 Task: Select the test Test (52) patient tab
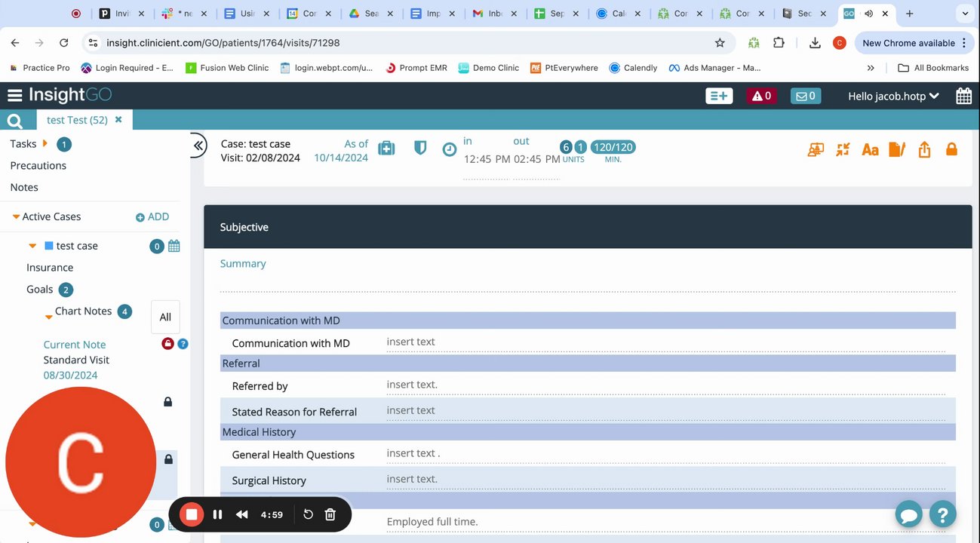tap(77, 120)
